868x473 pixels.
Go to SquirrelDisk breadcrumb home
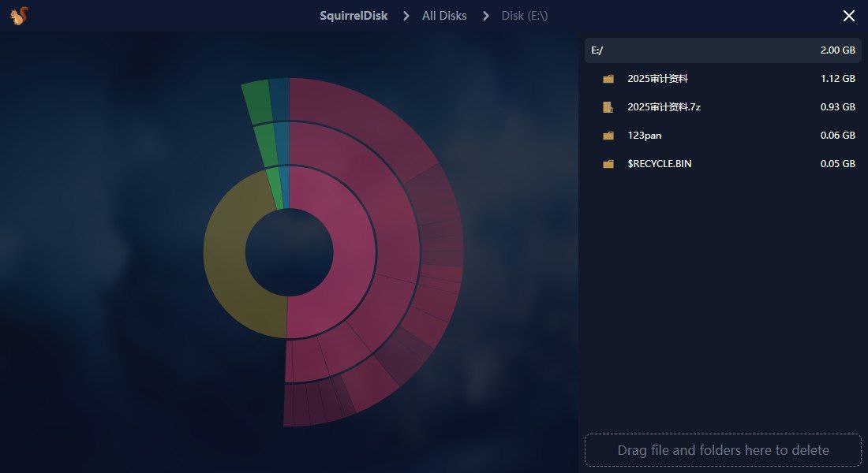(x=354, y=16)
